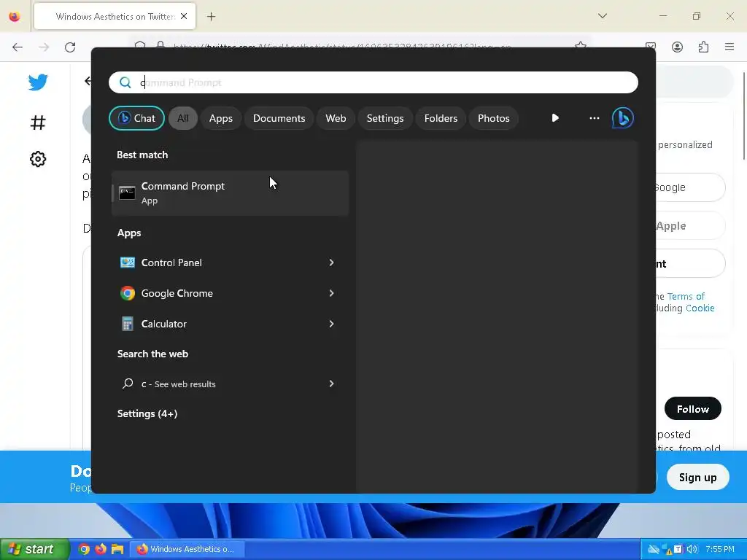The width and height of the screenshot is (747, 560).
Task: Click the search box in the search panel
Action: point(373,82)
